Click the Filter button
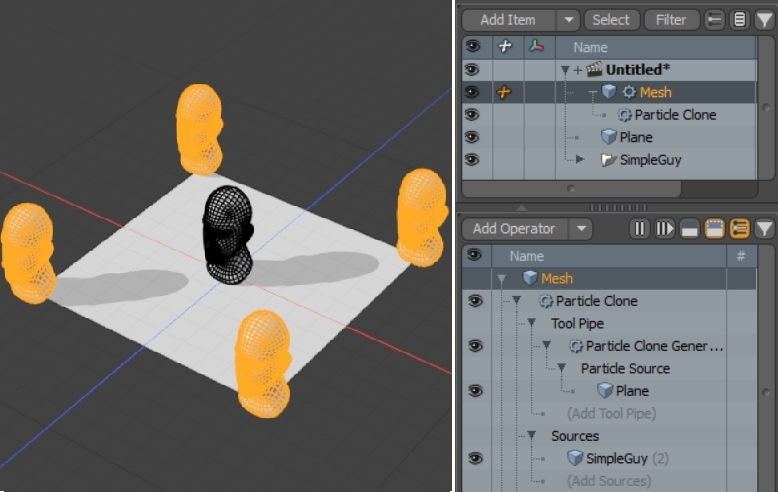The width and height of the screenshot is (778, 492). [671, 20]
